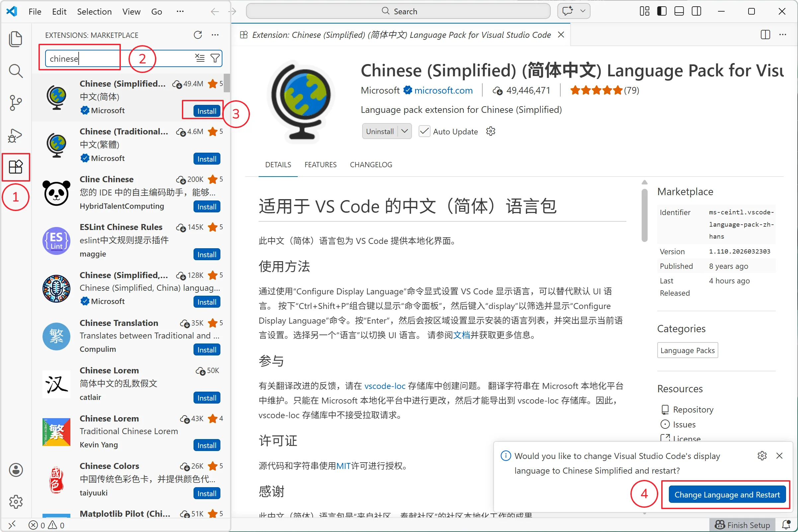Click Change Language and Restart button
The height and width of the screenshot is (532, 798).
coord(727,494)
